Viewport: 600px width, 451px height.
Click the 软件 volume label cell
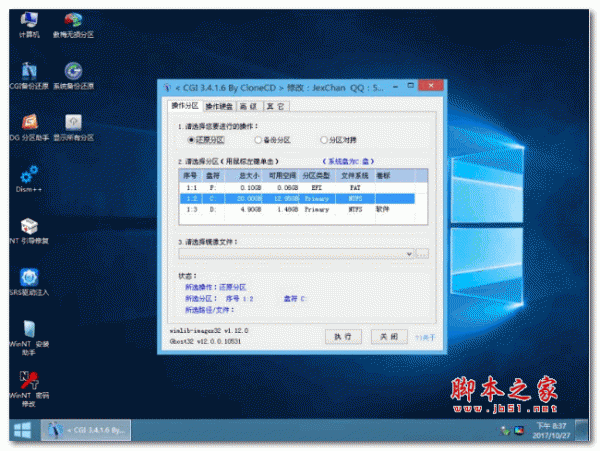point(383,209)
